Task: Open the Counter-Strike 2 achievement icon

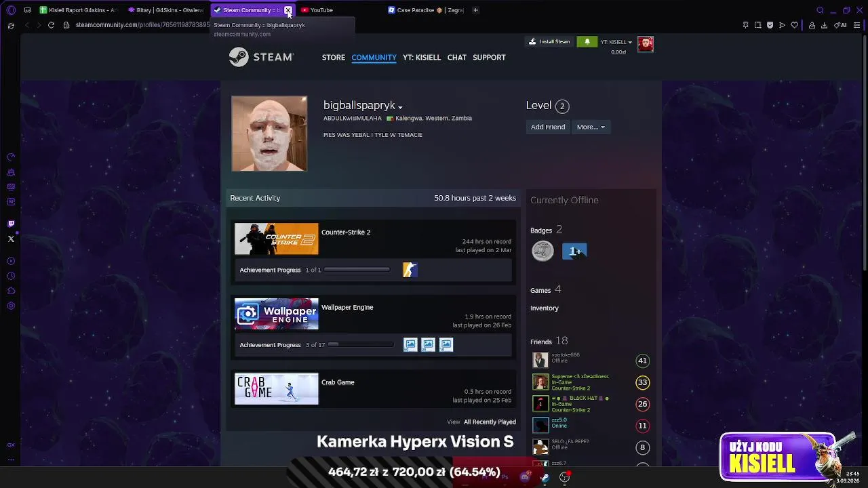Action: pyautogui.click(x=410, y=270)
